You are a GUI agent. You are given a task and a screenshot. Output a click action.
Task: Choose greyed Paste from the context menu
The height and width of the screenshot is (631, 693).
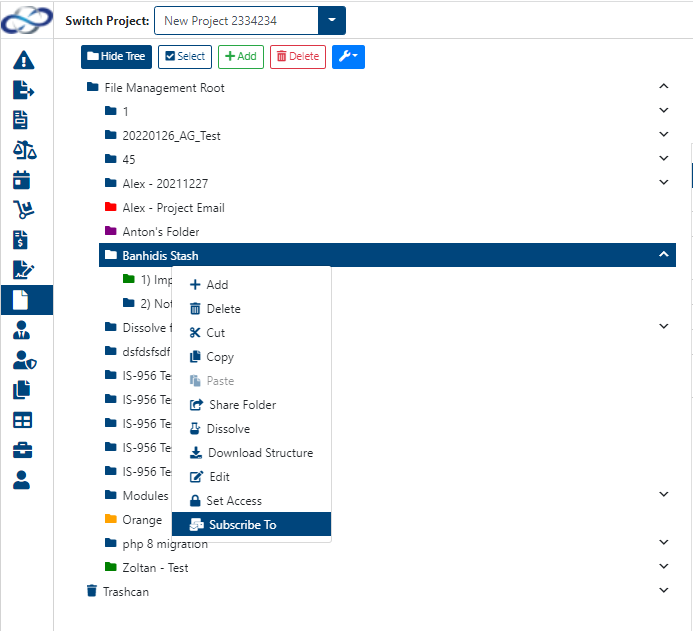pyautogui.click(x=251, y=380)
